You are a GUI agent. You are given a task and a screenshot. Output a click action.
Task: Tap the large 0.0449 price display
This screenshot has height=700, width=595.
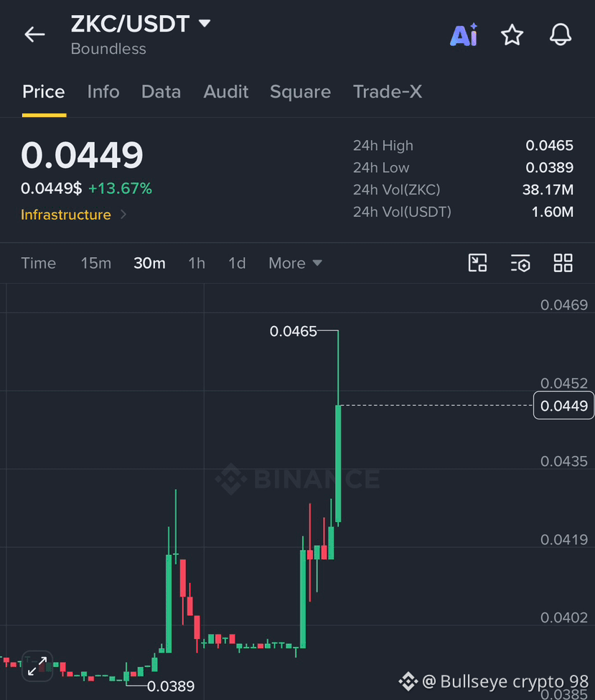82,155
